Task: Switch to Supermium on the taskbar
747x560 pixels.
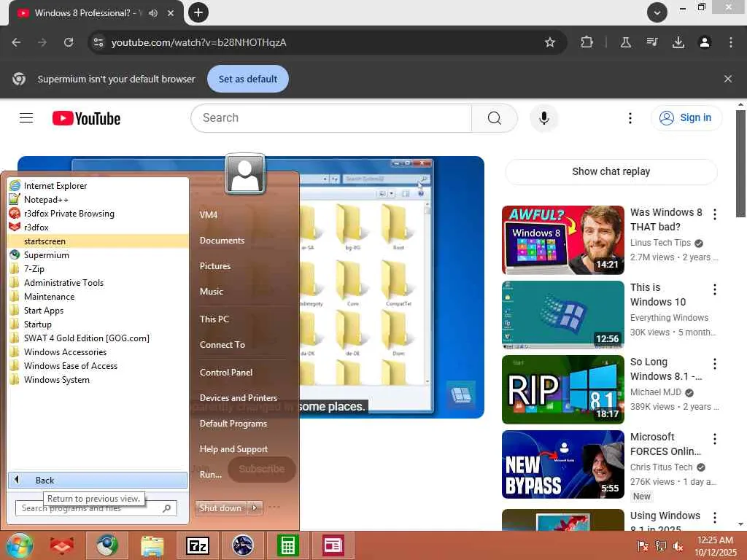Action: click(x=108, y=545)
